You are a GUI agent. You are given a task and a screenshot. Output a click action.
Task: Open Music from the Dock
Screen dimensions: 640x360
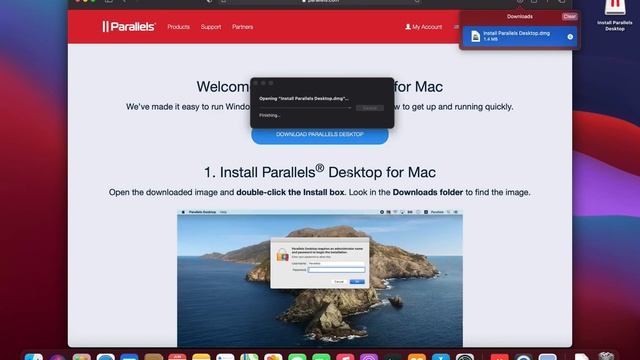pyautogui.click(x=345, y=357)
